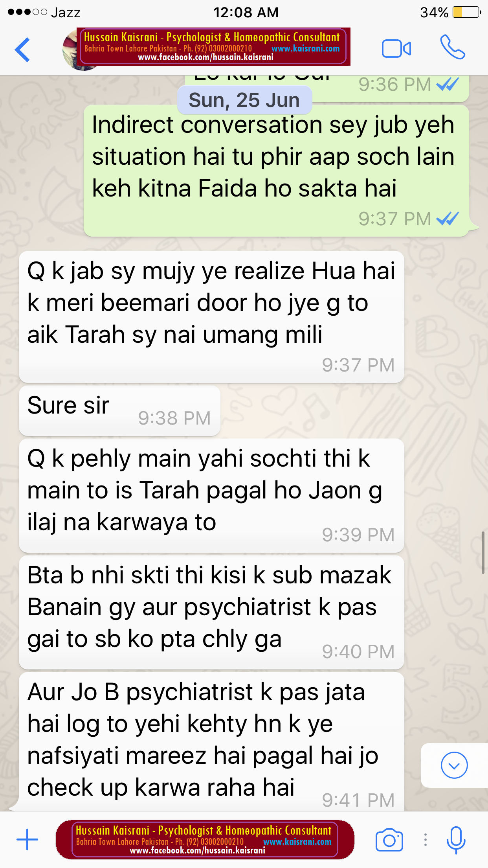The height and width of the screenshot is (868, 488).
Task: Start a video call with the contact
Action: [396, 49]
